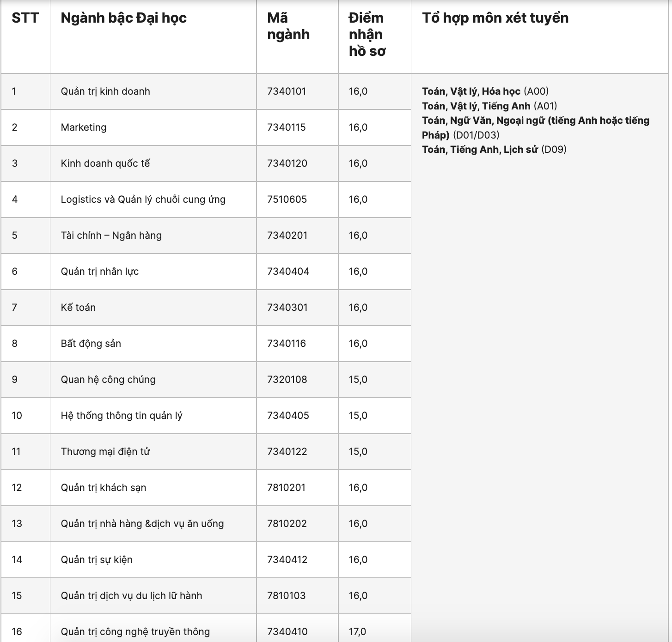This screenshot has height=642, width=672.
Task: Click the 'Quản trị kinh doanh' major cell
Action: click(x=105, y=91)
